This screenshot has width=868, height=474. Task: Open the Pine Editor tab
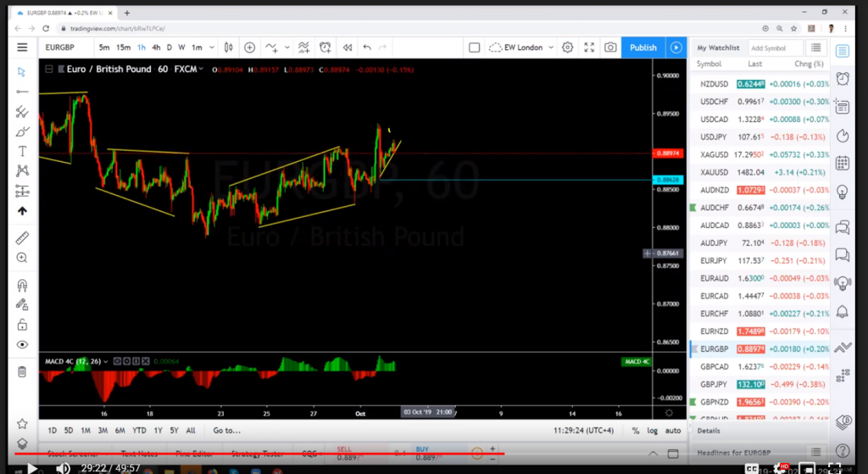coord(194,454)
